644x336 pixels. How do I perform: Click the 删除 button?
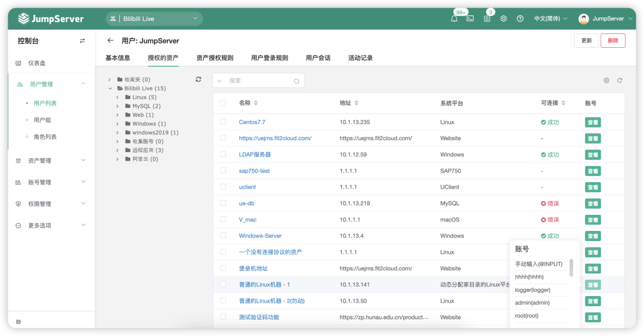[x=613, y=41]
